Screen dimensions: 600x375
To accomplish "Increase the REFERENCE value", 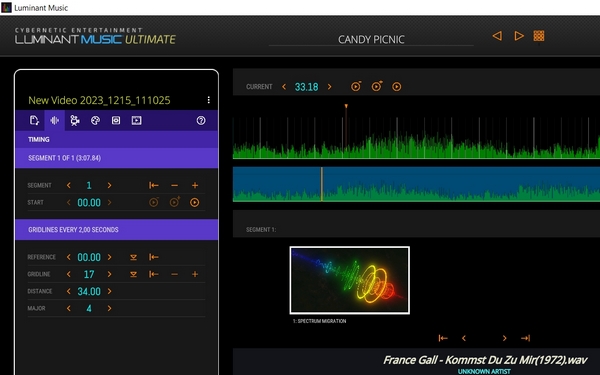I will (x=109, y=257).
